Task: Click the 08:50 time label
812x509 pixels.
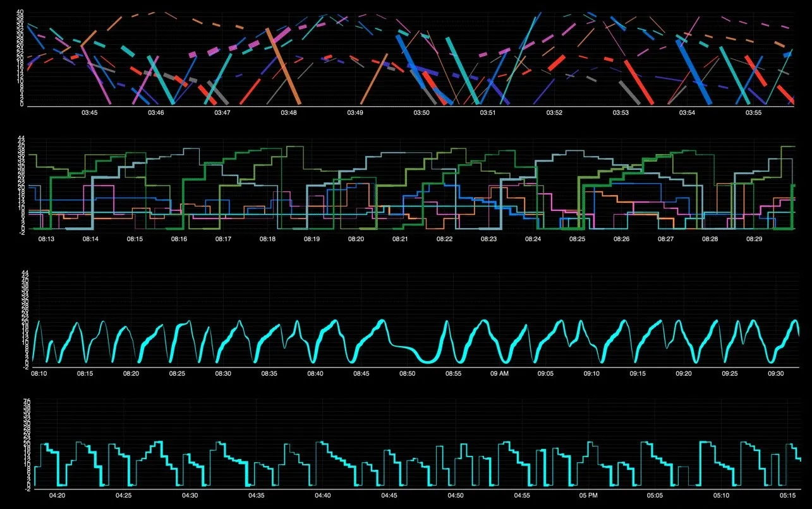Action: pos(408,374)
